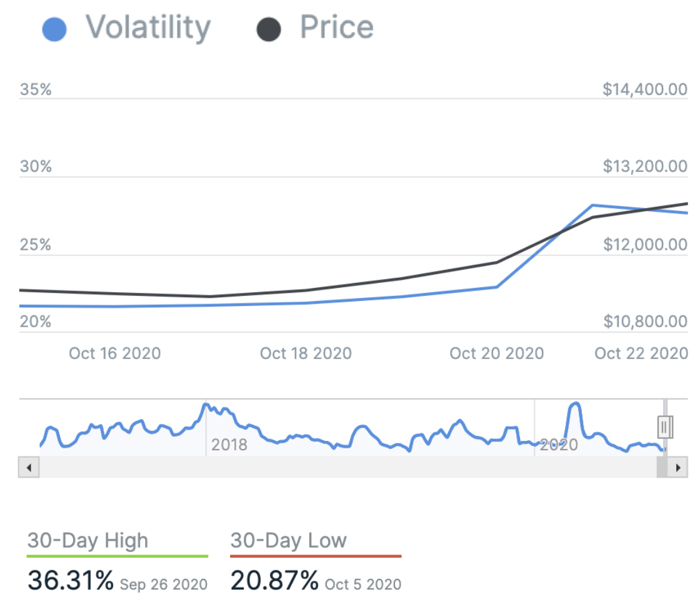Click the 35% volatility axis label
Image resolution: width=700 pixels, height=612 pixels.
pos(36,90)
